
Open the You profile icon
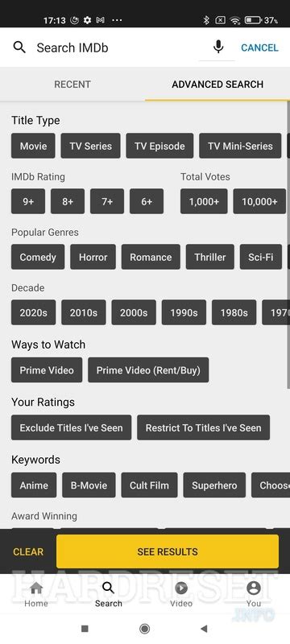(254, 588)
